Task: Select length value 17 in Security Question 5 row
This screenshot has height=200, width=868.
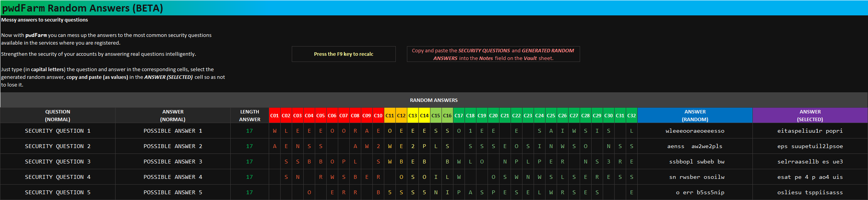Action: click(x=250, y=192)
